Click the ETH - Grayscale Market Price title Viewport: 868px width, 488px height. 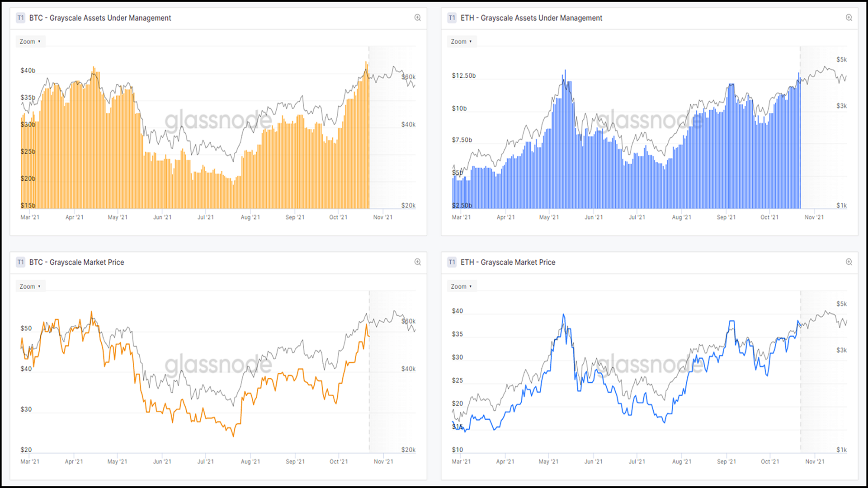[508, 262]
